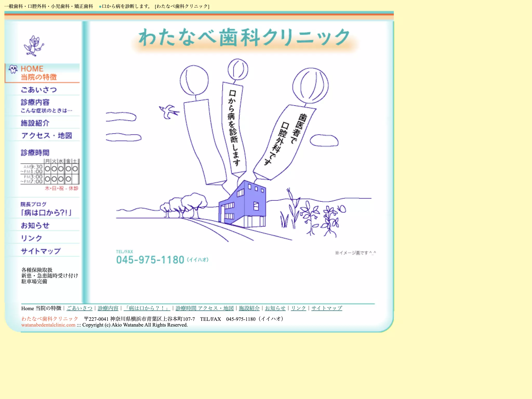Viewport: 532px width, 399px height.
Task: Open ごあいさつ in the sidebar menu
Action: click(39, 90)
